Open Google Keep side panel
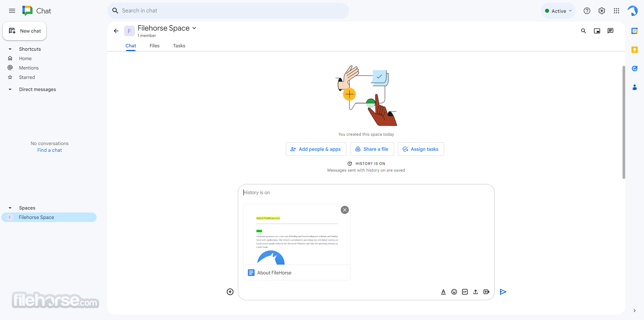 click(x=635, y=50)
